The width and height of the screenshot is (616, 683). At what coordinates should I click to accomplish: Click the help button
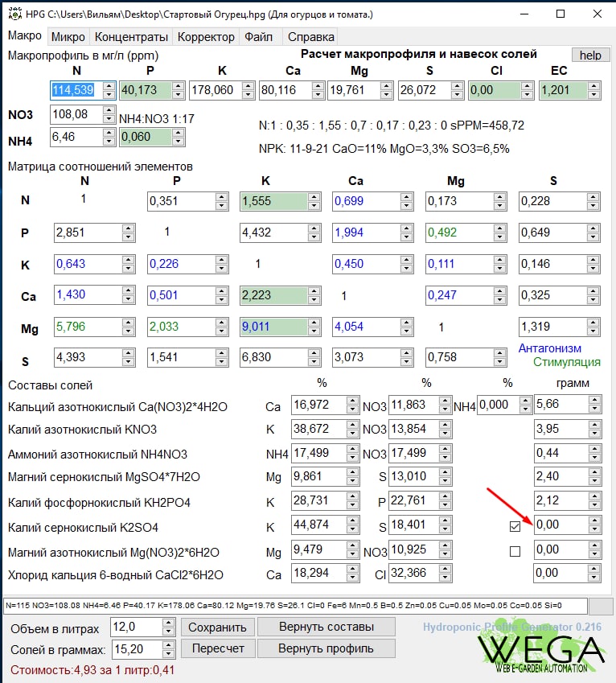click(590, 56)
